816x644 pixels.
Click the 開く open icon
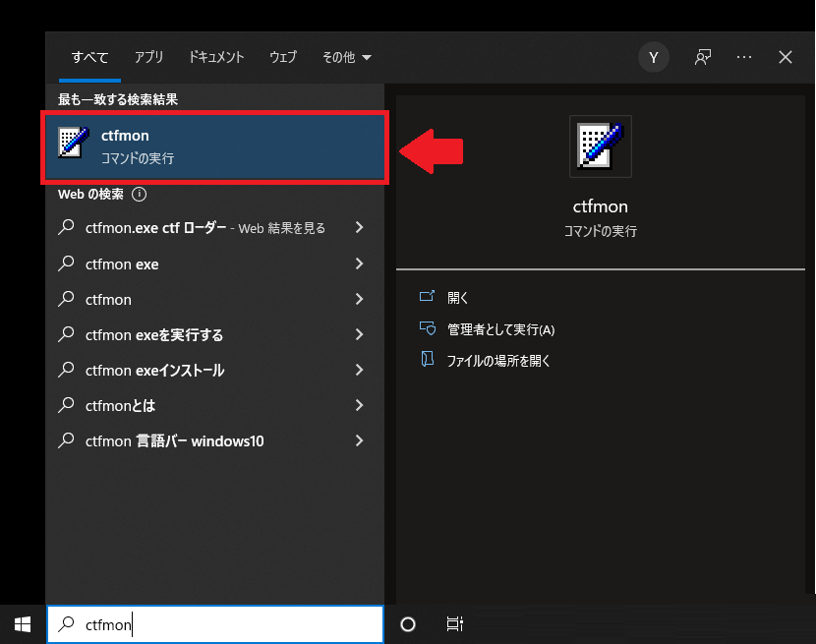428,296
